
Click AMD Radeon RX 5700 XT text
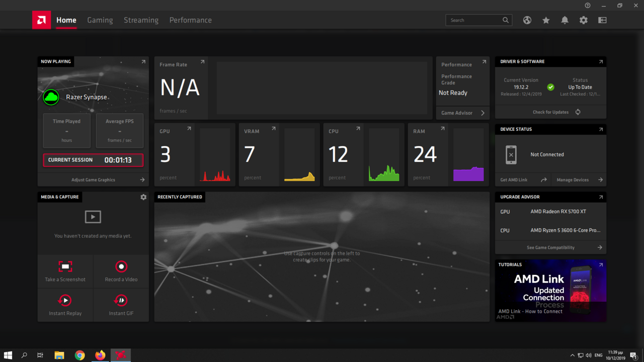(x=558, y=212)
